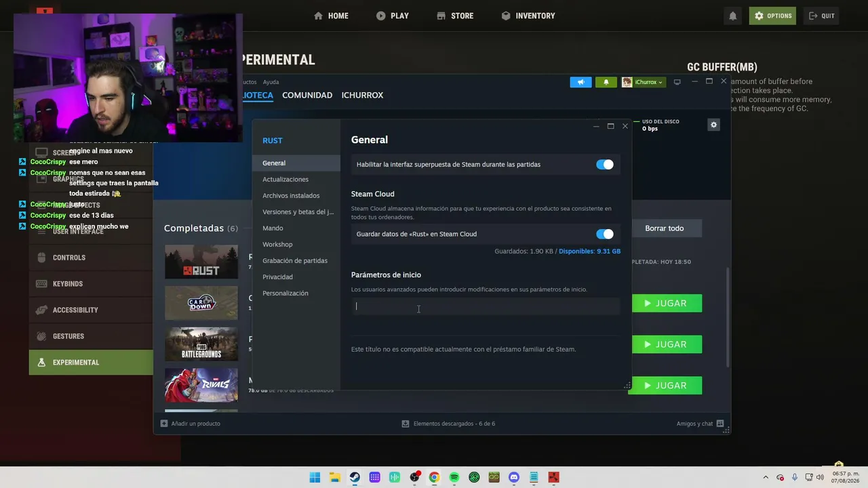Image resolution: width=868 pixels, height=488 pixels.
Task: Open Grabación de partidas section
Action: 296,261
